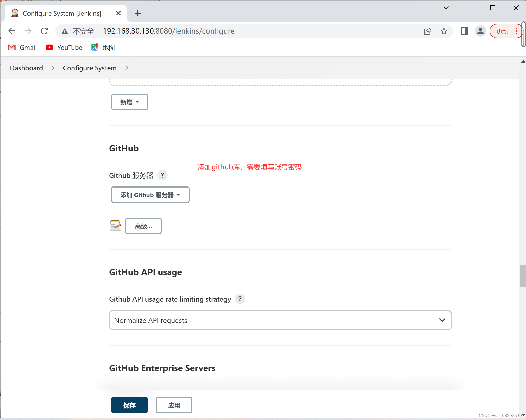The width and height of the screenshot is (526, 420).
Task: Click the share page icon
Action: (428, 31)
